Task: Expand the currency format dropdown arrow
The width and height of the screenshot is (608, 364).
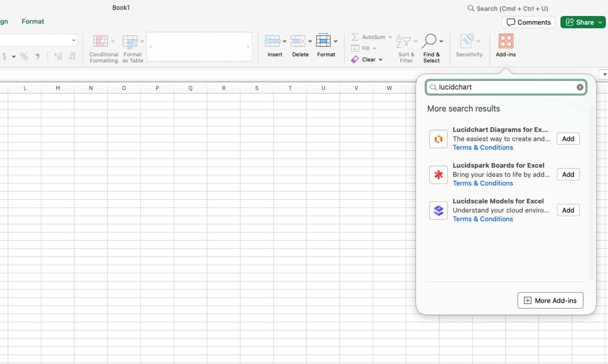Action: click(14, 57)
